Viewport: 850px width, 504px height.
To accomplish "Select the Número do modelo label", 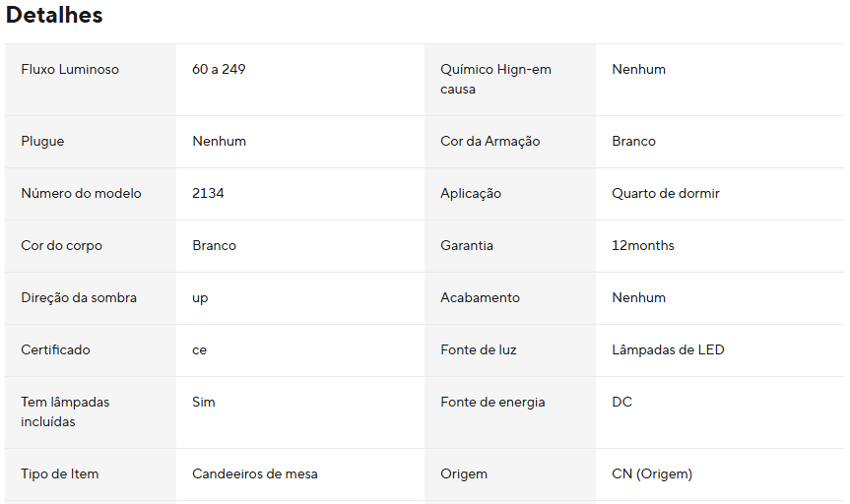I will [81, 194].
